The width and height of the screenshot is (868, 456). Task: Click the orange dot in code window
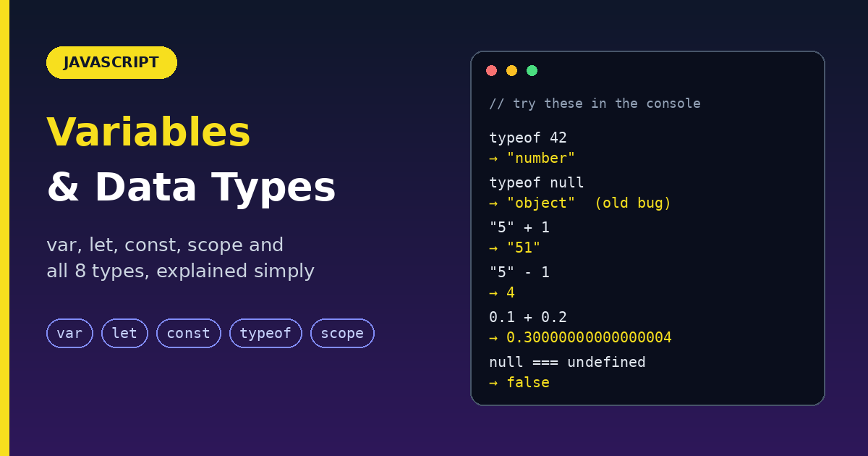tap(511, 70)
